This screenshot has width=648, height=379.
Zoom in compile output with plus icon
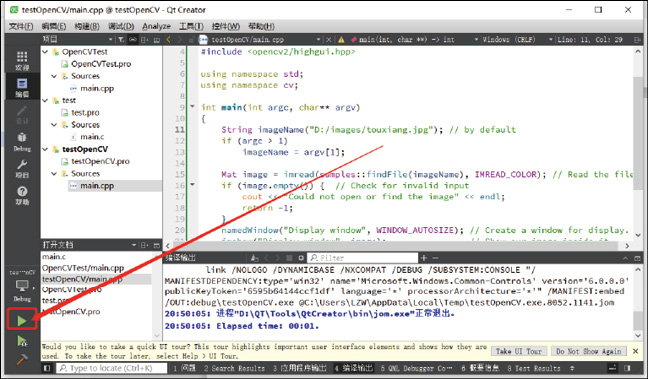424,258
